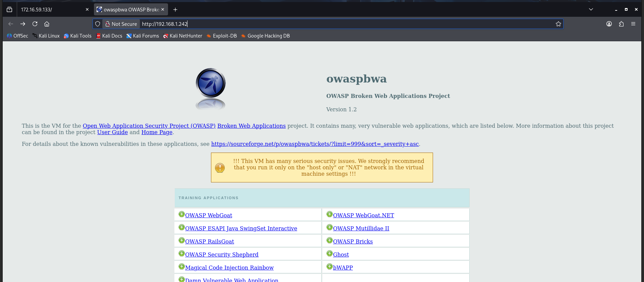The image size is (644, 282).
Task: Open the bWAPP link
Action: [x=343, y=268]
